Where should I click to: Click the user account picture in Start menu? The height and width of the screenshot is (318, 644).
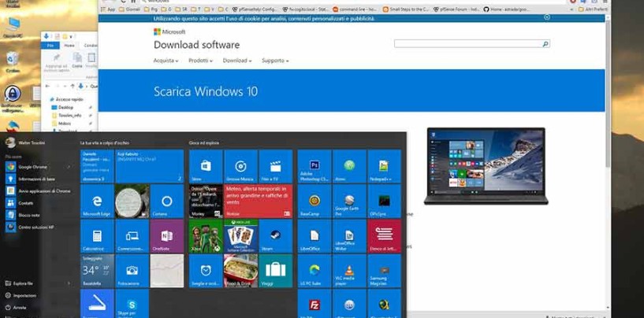(10, 142)
